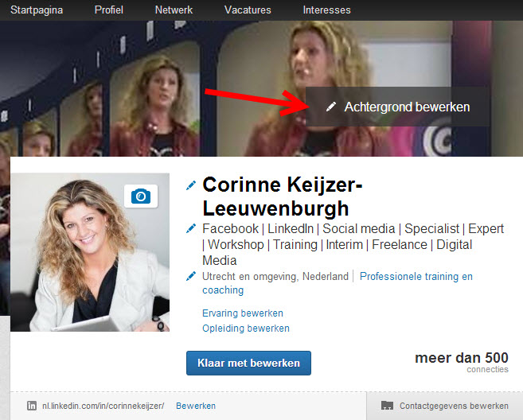This screenshot has height=420, width=523.
Task: Open the Startpagina menu item
Action: [x=37, y=10]
